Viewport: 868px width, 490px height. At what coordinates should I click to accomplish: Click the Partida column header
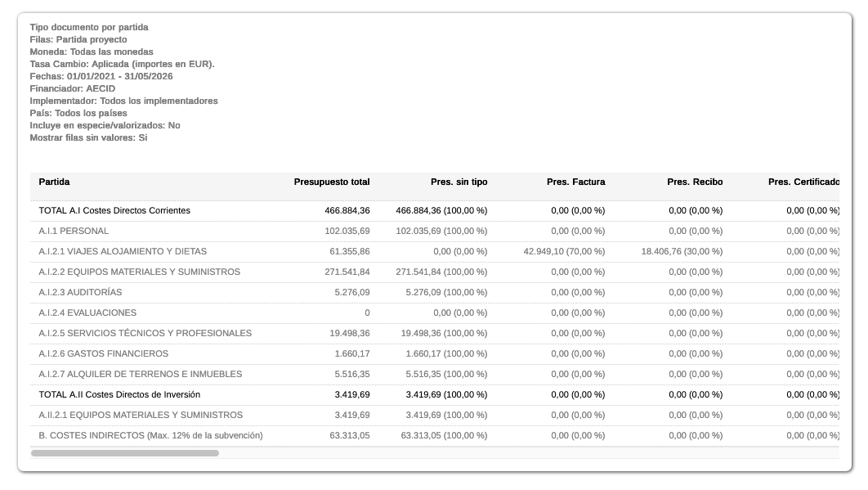tap(54, 182)
